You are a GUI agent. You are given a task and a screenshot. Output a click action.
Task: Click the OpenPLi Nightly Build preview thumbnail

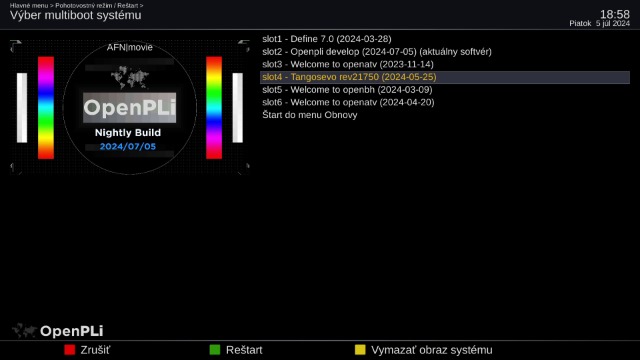(x=130, y=107)
